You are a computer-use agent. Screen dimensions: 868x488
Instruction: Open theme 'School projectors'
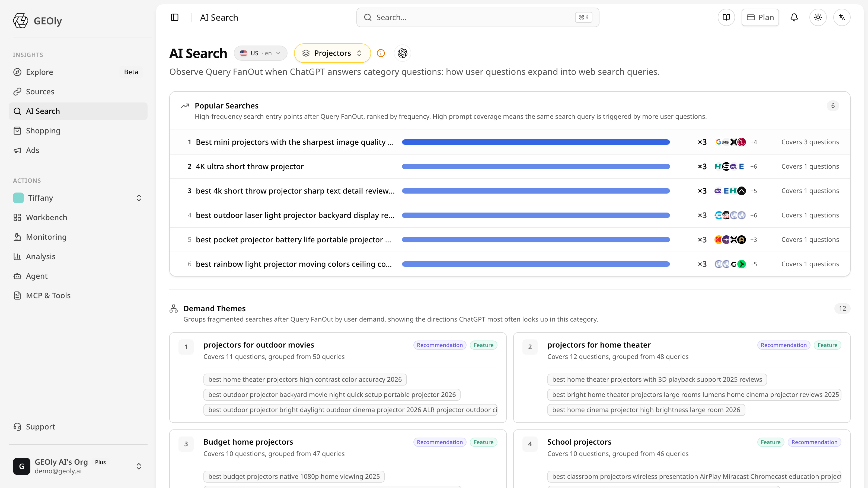tap(579, 442)
